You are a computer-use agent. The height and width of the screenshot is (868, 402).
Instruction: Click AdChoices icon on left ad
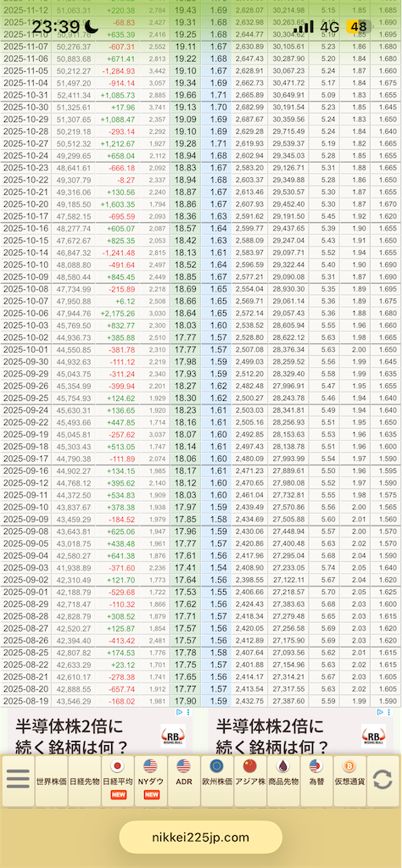[x=179, y=712]
